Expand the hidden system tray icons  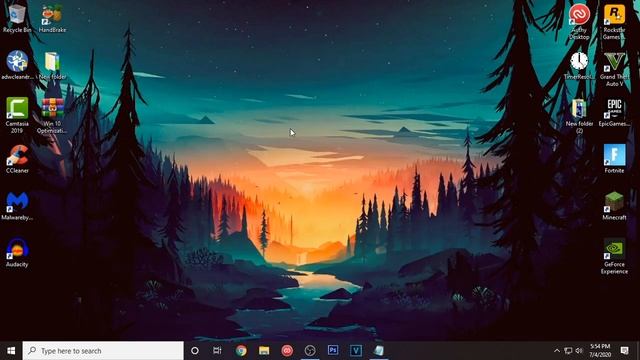(x=557, y=351)
